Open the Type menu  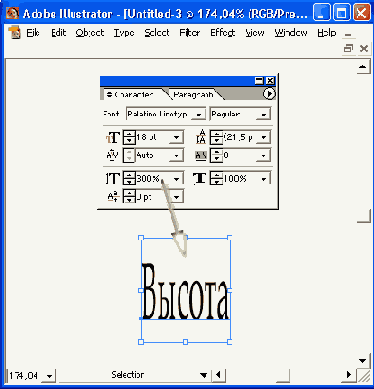click(x=124, y=33)
